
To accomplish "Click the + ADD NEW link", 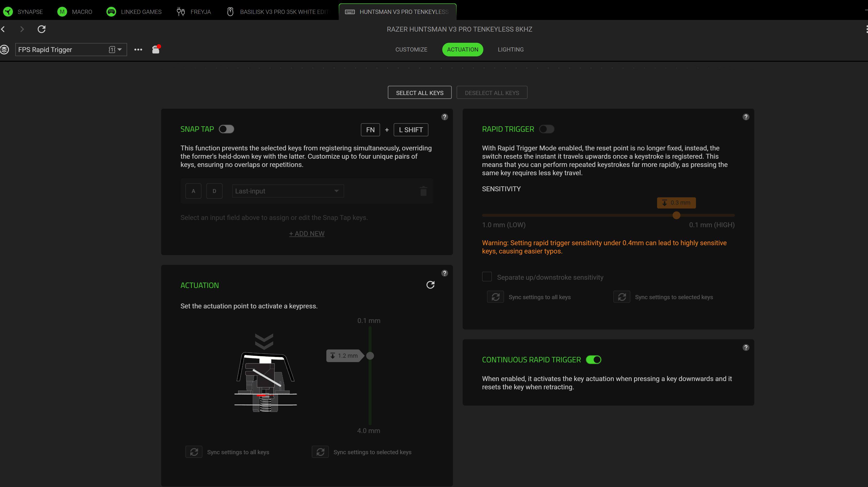I will tap(307, 234).
